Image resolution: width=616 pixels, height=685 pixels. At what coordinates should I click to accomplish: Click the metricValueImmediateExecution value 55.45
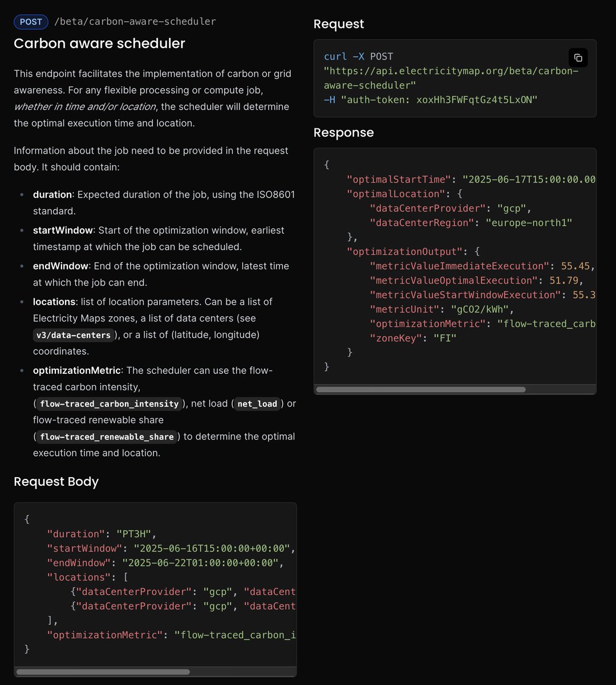pos(576,266)
